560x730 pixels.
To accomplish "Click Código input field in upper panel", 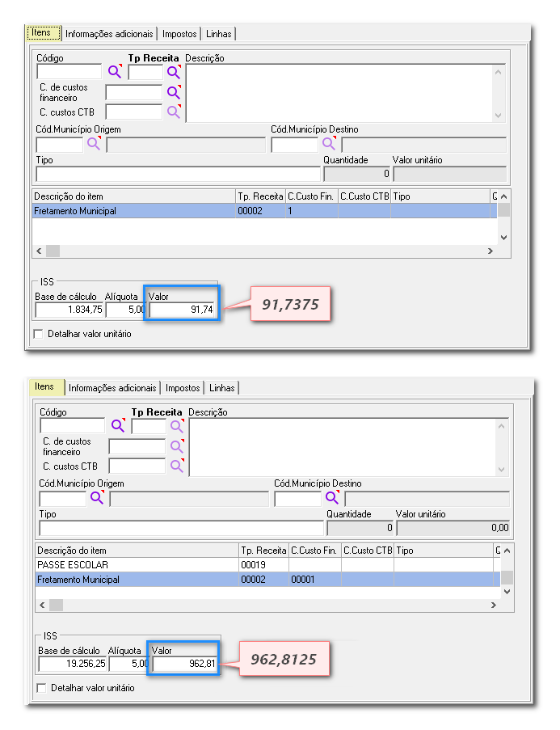I will 69,72.
